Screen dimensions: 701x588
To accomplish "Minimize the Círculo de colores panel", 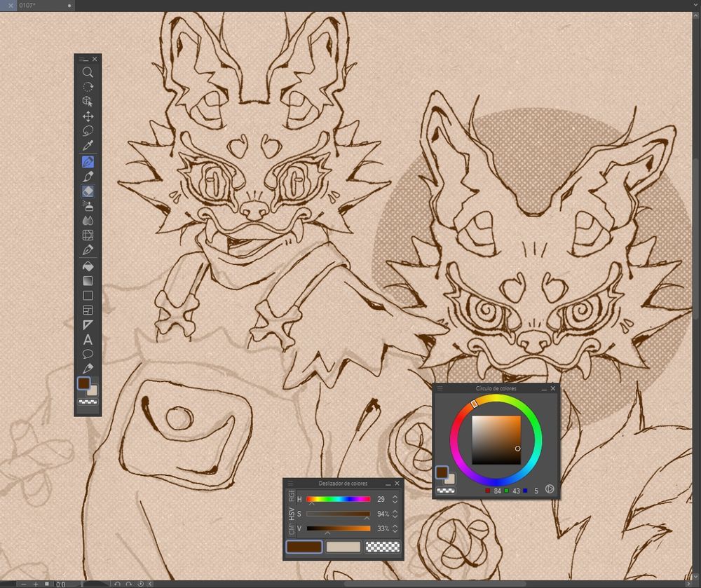I will pyautogui.click(x=544, y=389).
